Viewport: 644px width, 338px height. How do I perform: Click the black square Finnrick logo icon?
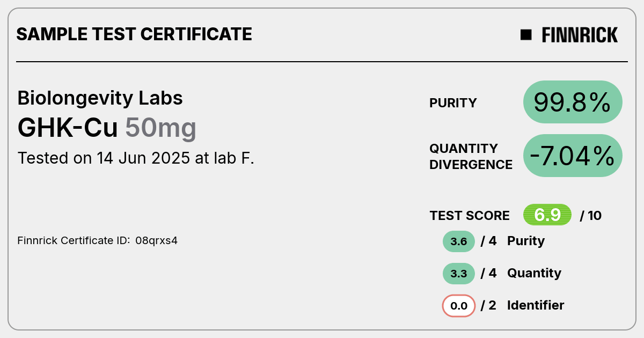pyautogui.click(x=526, y=35)
